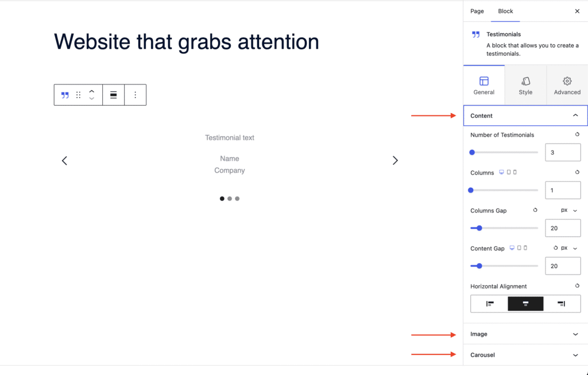
Task: Move block up with the up chevron
Action: tap(91, 91)
